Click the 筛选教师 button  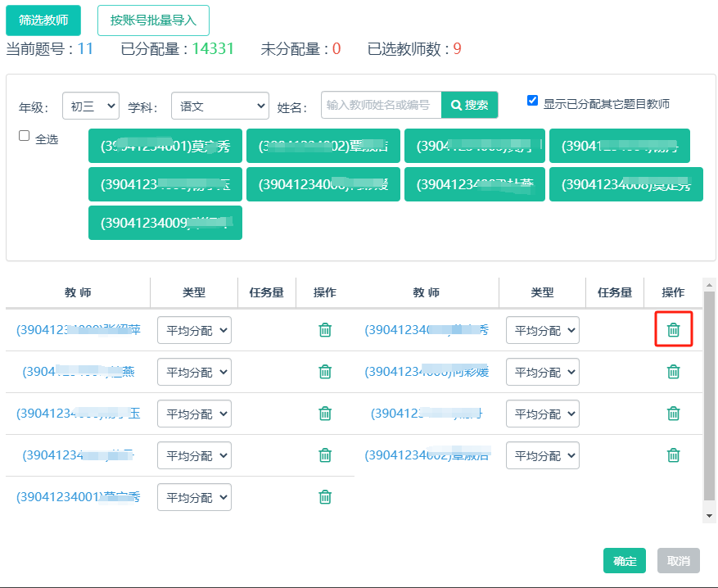[x=43, y=20]
